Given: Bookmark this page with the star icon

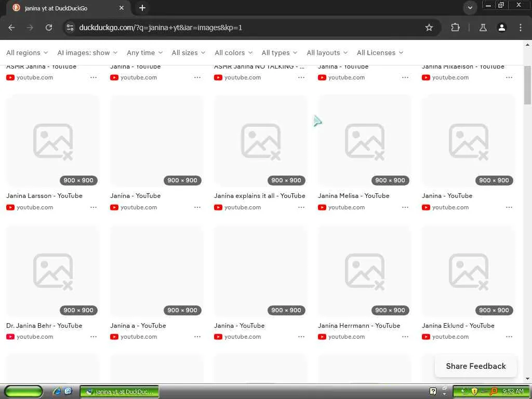Looking at the screenshot, I should click(429, 28).
